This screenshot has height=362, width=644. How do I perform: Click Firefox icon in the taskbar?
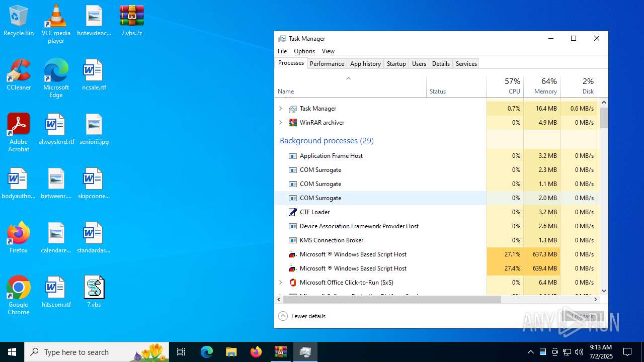point(256,352)
